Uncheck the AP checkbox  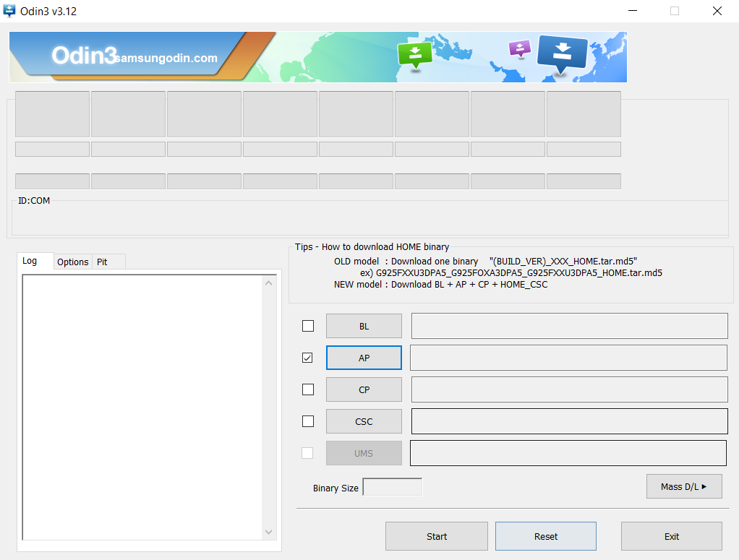tap(307, 358)
